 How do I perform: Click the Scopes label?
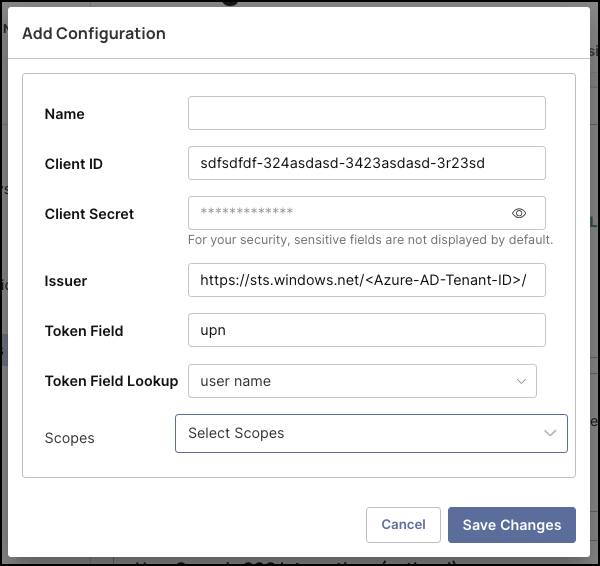70,438
